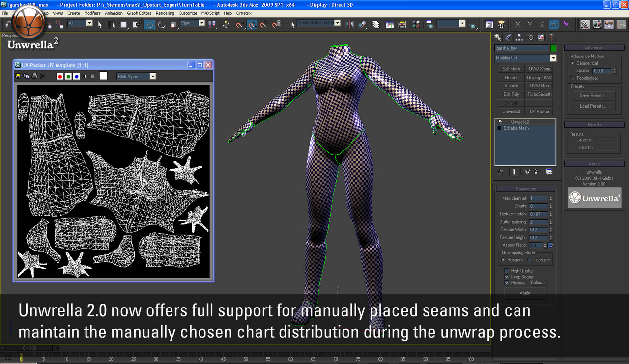Select Polygons unwrapping mode
The width and height of the screenshot is (629, 364).
click(503, 260)
